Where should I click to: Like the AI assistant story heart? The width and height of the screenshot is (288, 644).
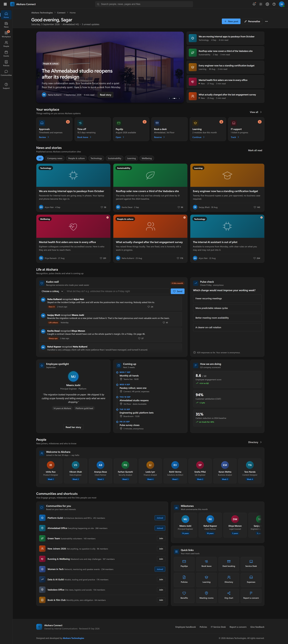(x=257, y=258)
